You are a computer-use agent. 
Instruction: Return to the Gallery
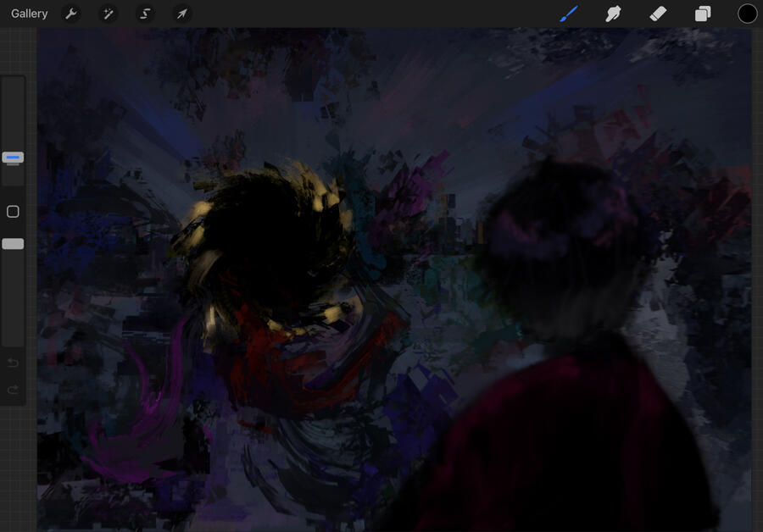click(x=30, y=14)
